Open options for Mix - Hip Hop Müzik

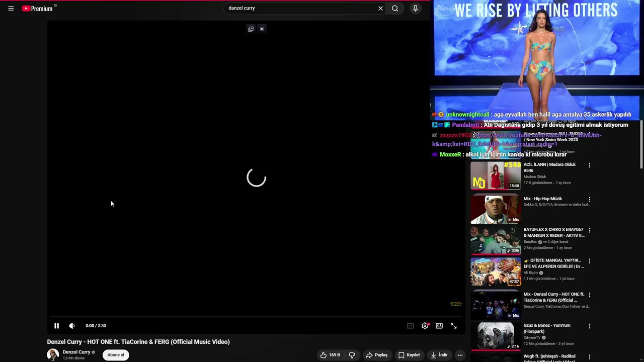coord(590,199)
